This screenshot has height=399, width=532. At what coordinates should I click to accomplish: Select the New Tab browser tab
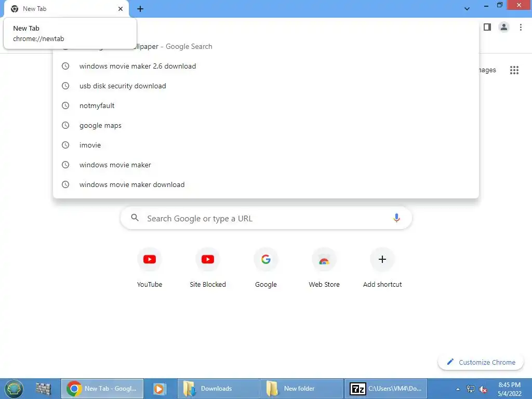[x=66, y=9]
